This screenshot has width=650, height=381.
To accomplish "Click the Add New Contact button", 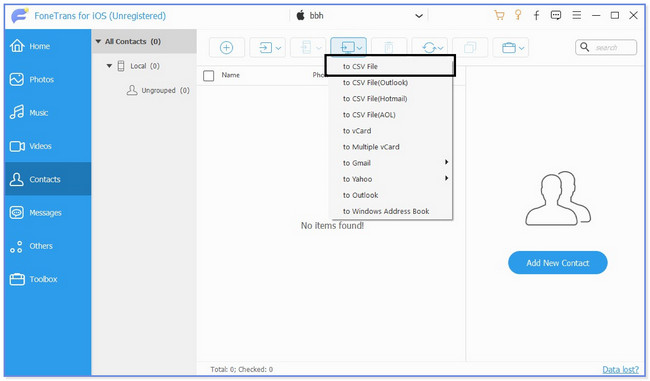I will pyautogui.click(x=558, y=263).
